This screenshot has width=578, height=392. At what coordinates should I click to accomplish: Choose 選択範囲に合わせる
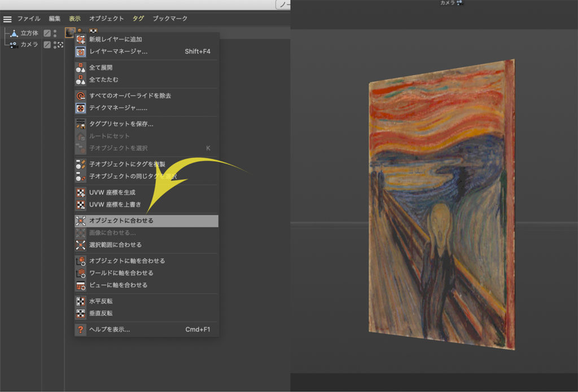[147, 245]
